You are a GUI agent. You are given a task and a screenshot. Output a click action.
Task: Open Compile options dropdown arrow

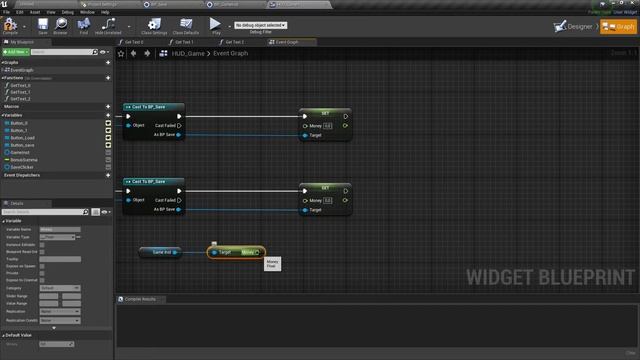[x=24, y=27]
